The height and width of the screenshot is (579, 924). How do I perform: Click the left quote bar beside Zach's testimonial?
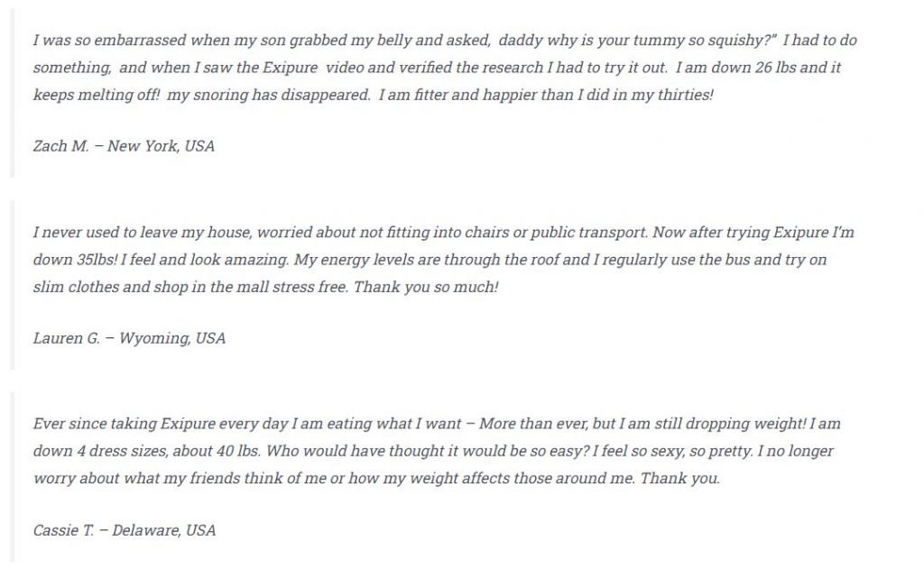click(13, 93)
